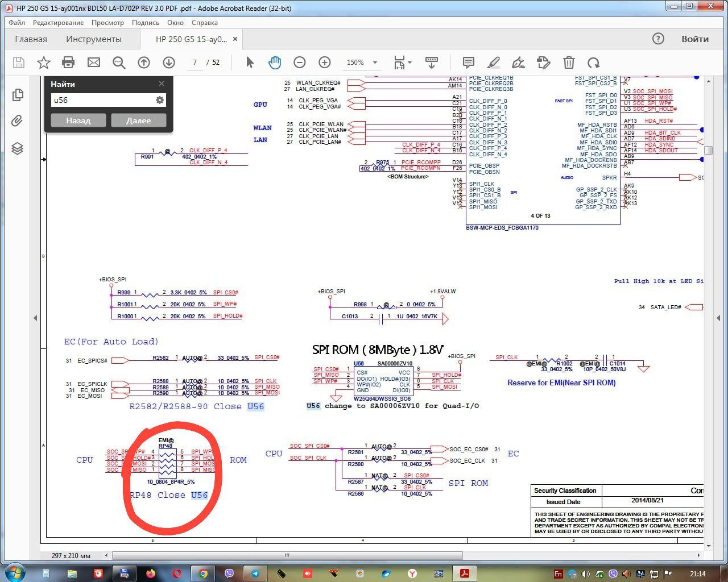Open the layers panel
The image size is (728, 582).
[x=18, y=148]
